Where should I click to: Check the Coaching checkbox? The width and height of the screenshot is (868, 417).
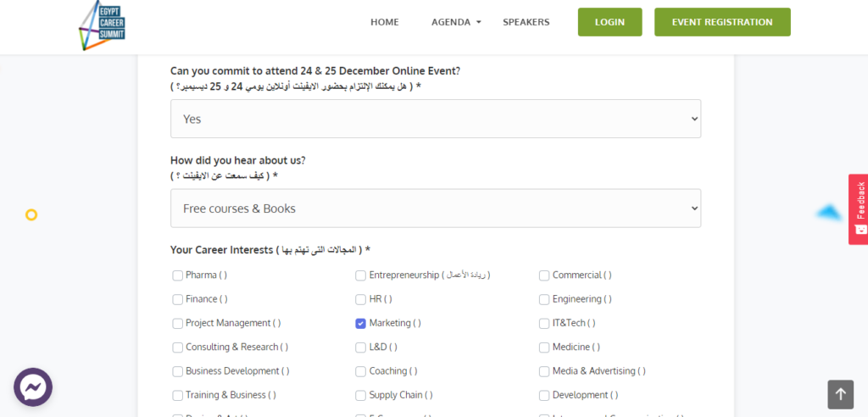pyautogui.click(x=361, y=371)
